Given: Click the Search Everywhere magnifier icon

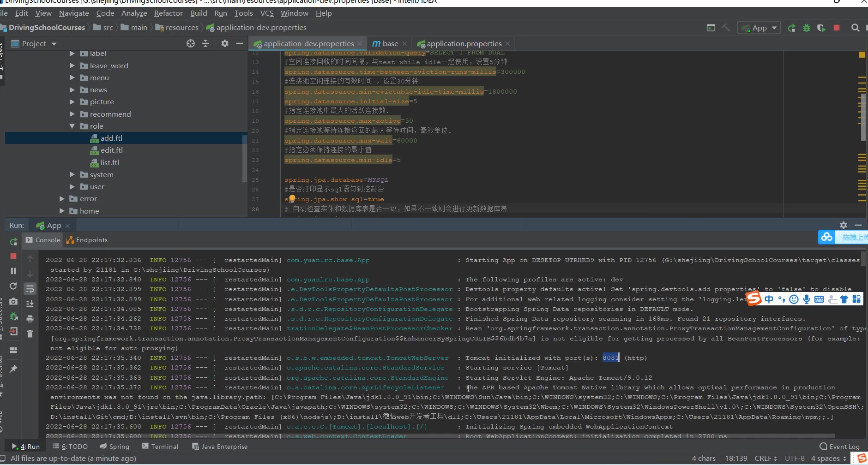Looking at the screenshot, I should pyautogui.click(x=855, y=28).
